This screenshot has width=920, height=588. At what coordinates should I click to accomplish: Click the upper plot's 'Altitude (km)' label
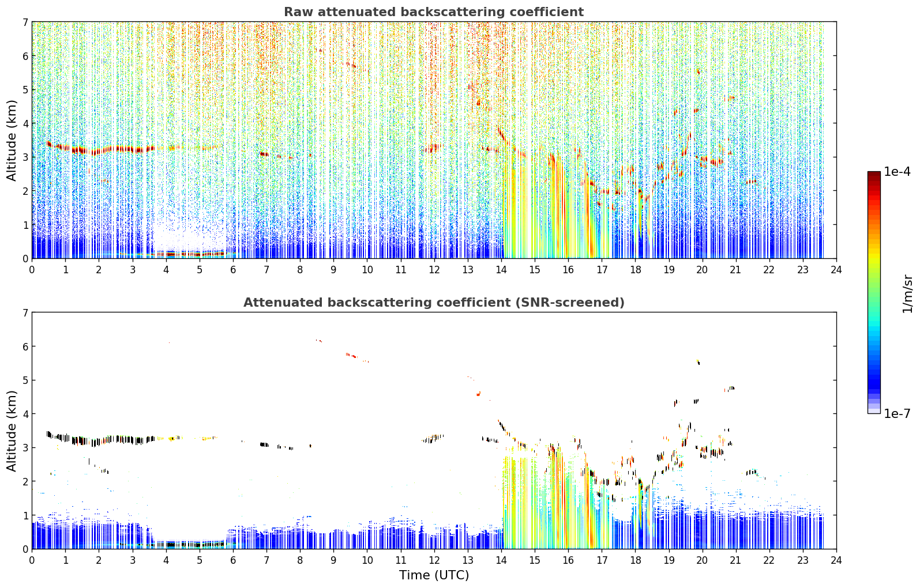(12, 140)
